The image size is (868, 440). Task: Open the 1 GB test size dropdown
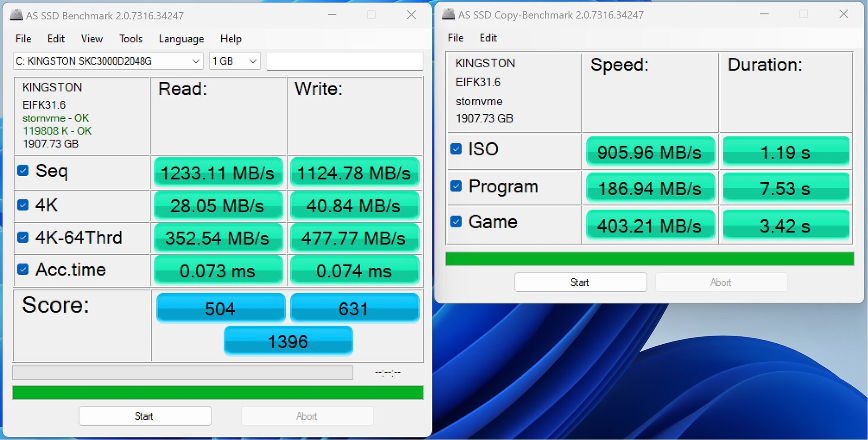point(235,61)
